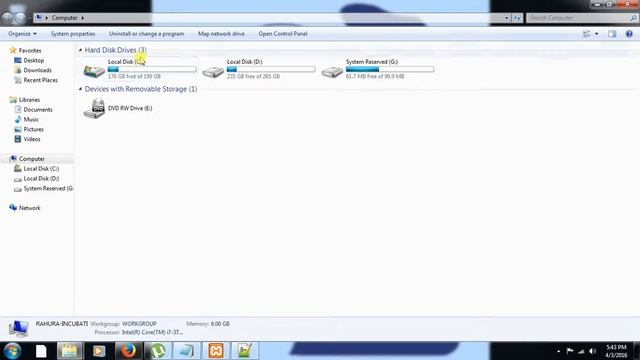Click the WORKGROUP text in details pane
640x360 pixels.
(139, 324)
